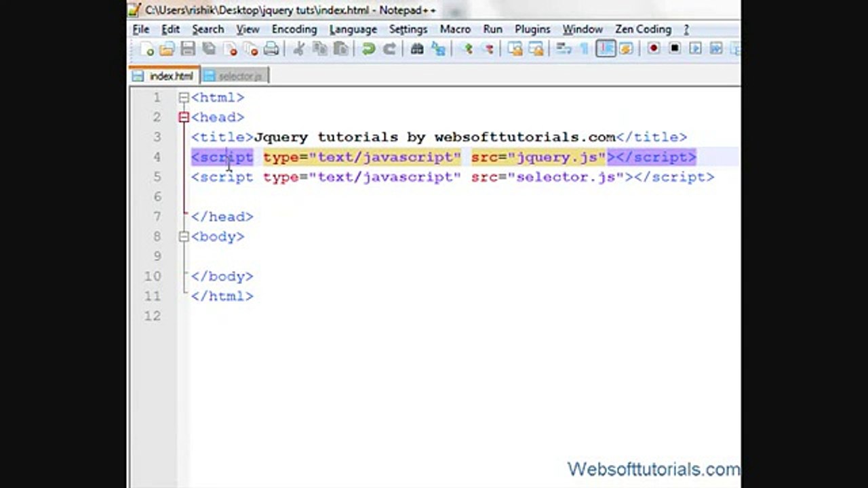Open the Run menu
The image size is (868, 488).
493,29
